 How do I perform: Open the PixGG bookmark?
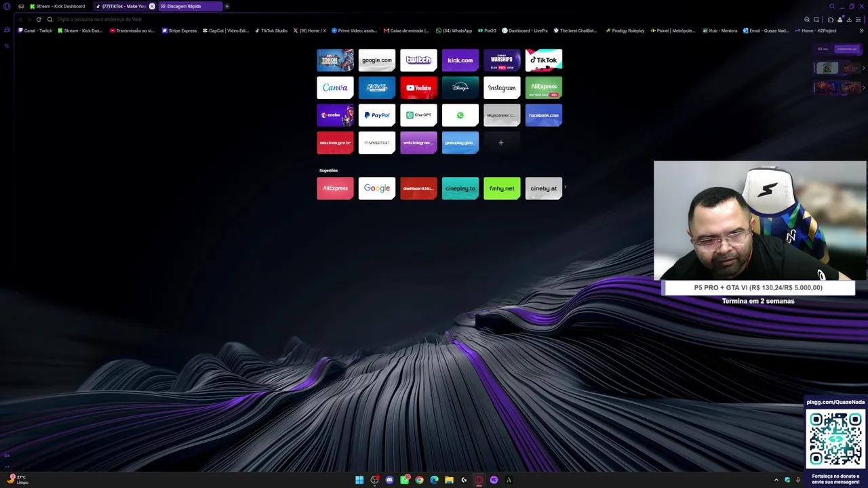(x=488, y=30)
